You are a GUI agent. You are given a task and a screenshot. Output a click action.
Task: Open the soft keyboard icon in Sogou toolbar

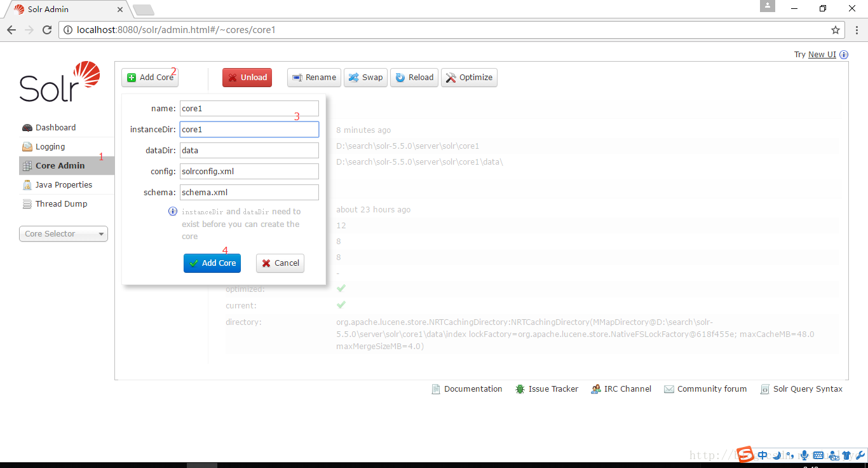[818, 455]
